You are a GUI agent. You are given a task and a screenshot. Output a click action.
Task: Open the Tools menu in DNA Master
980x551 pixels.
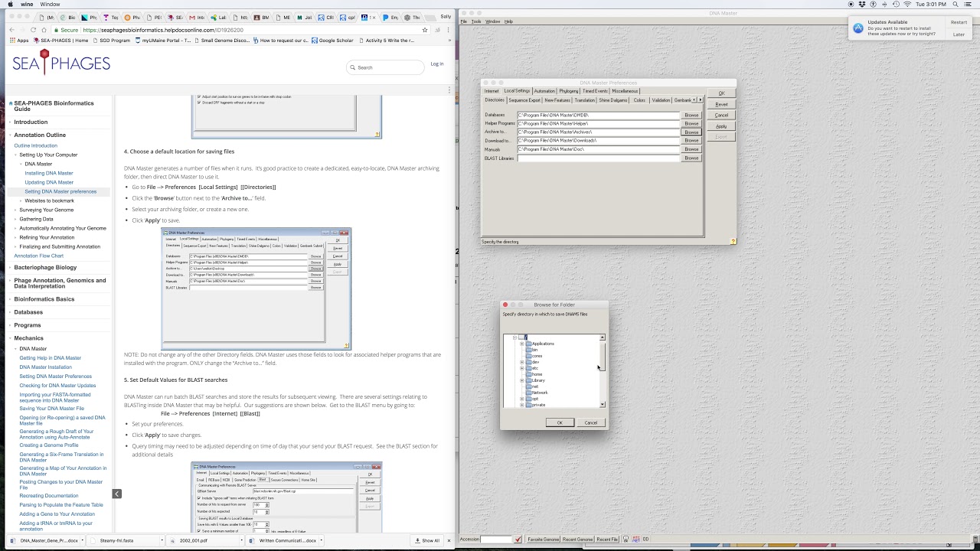[x=476, y=21]
